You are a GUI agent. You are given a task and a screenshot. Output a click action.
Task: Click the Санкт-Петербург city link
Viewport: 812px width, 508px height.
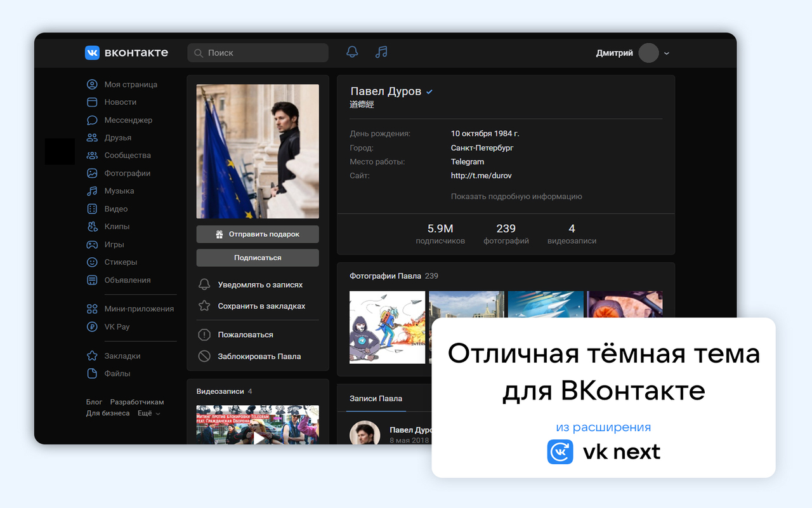point(482,148)
